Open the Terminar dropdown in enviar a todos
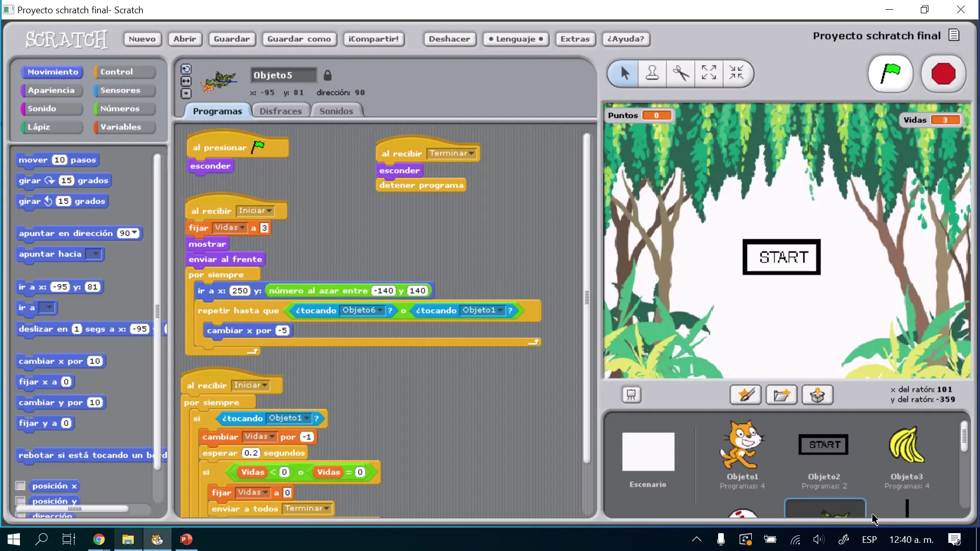980x551 pixels. (307, 509)
